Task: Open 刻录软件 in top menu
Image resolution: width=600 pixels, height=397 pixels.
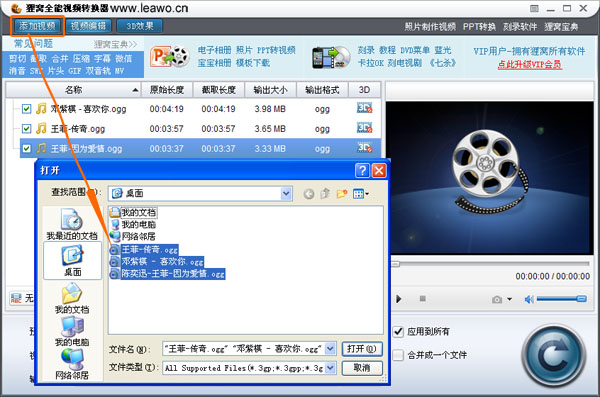Action: (x=520, y=27)
